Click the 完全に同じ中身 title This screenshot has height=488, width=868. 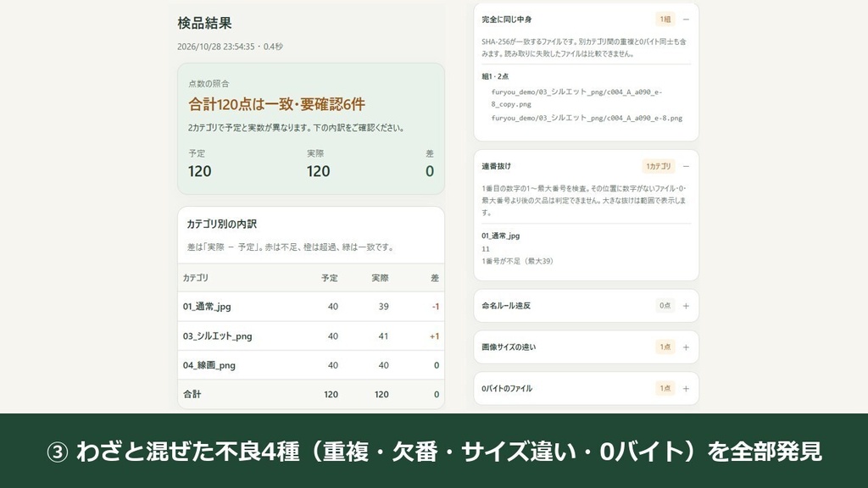click(507, 19)
